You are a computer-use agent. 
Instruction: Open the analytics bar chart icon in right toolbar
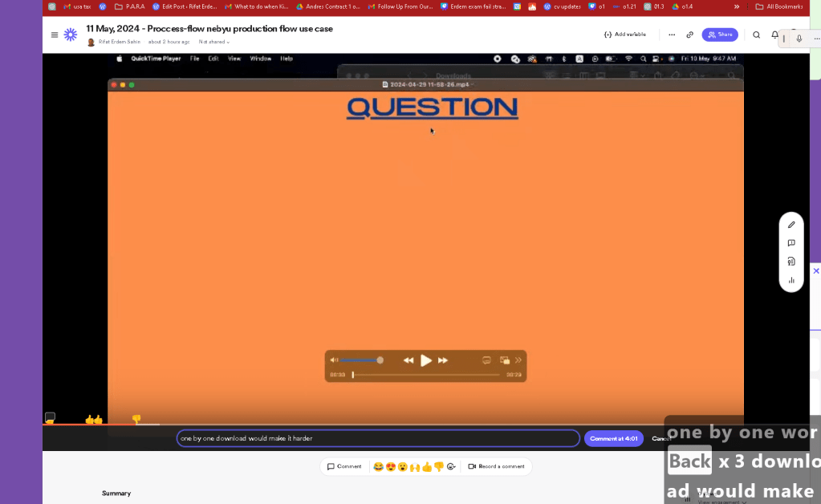point(791,280)
